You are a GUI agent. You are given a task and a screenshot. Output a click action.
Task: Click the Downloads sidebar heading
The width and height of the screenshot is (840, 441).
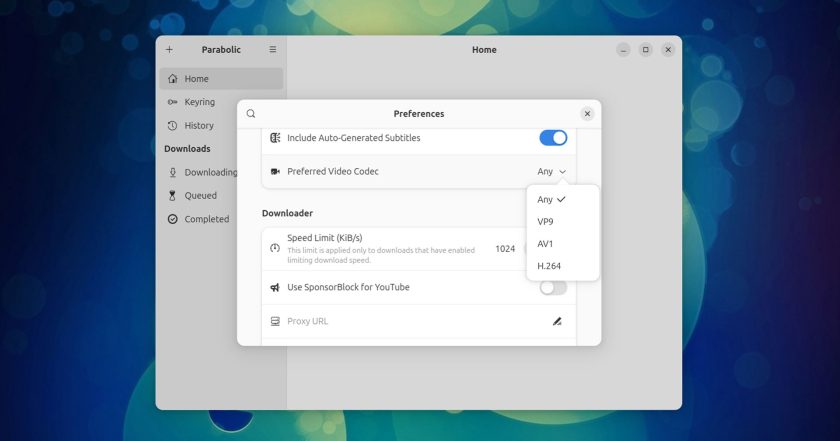[x=187, y=148]
